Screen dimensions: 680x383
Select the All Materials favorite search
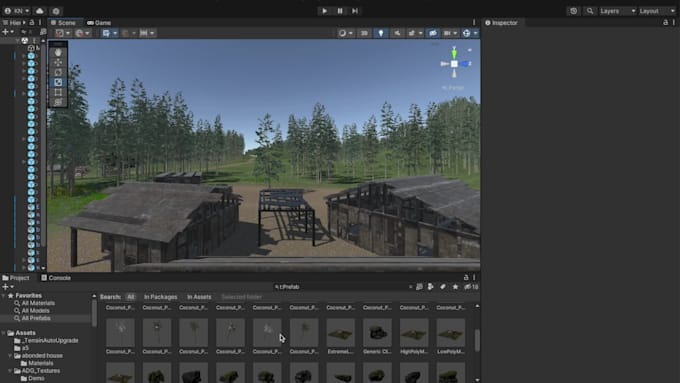tap(38, 303)
